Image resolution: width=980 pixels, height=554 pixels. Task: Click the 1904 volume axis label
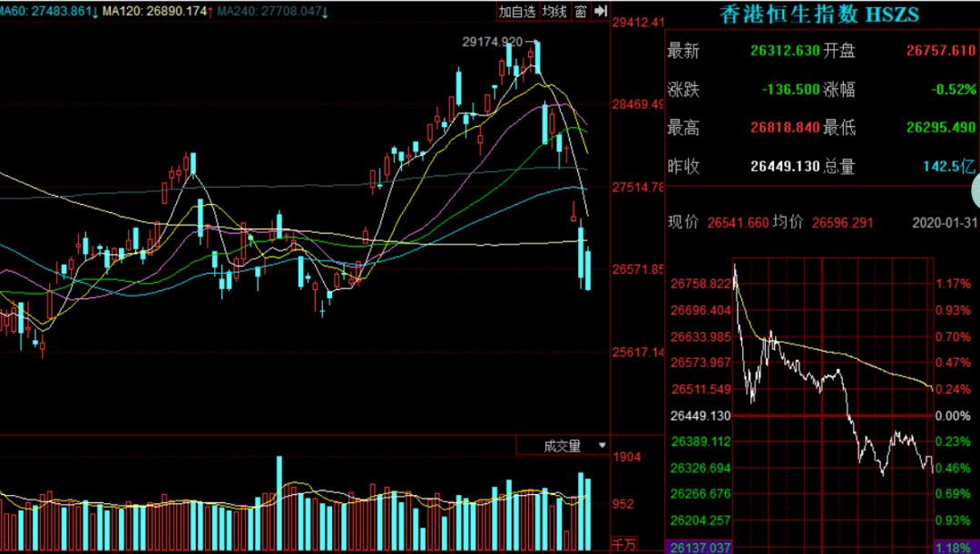click(x=626, y=457)
